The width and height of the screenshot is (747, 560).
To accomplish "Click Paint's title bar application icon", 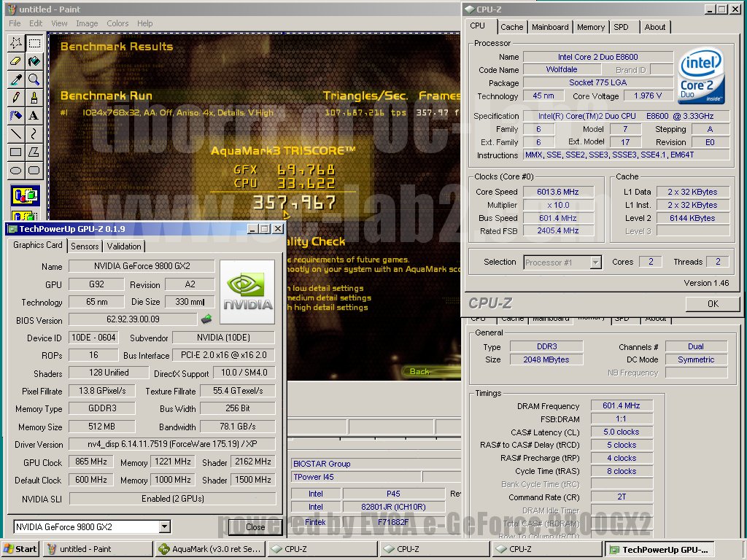I will pyautogui.click(x=12, y=9).
